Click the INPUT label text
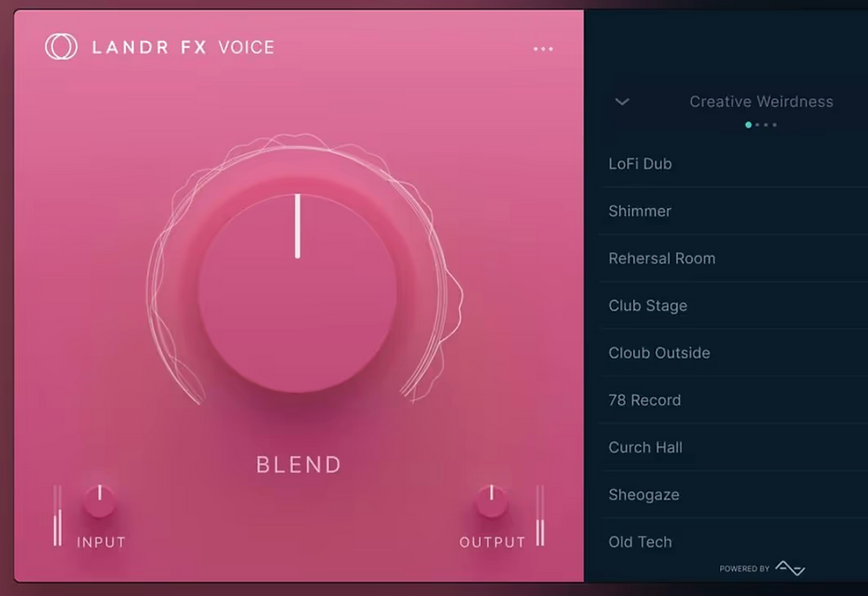Screen dimensions: 868x596 (101, 542)
